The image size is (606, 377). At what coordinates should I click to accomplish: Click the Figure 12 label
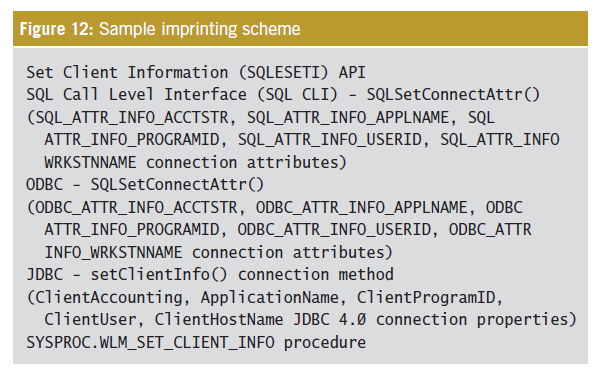(x=56, y=29)
